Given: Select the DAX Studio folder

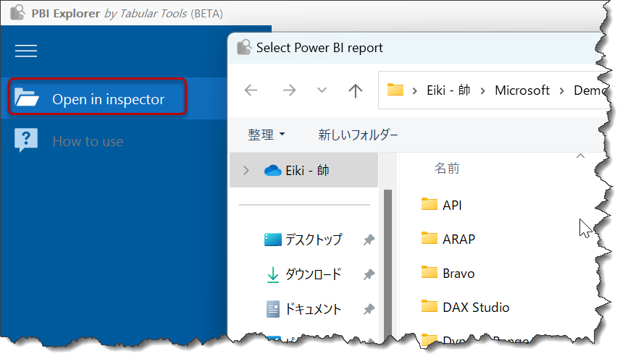Looking at the screenshot, I should tap(476, 308).
